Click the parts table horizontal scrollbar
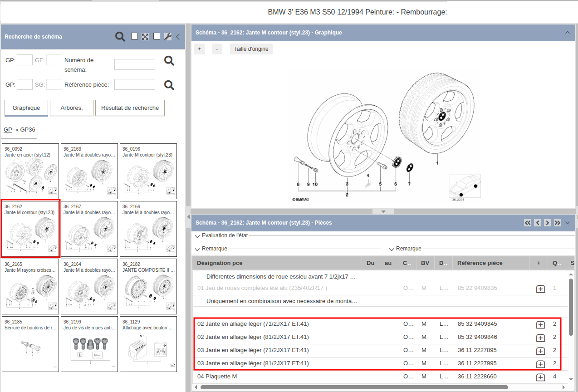 point(354,387)
